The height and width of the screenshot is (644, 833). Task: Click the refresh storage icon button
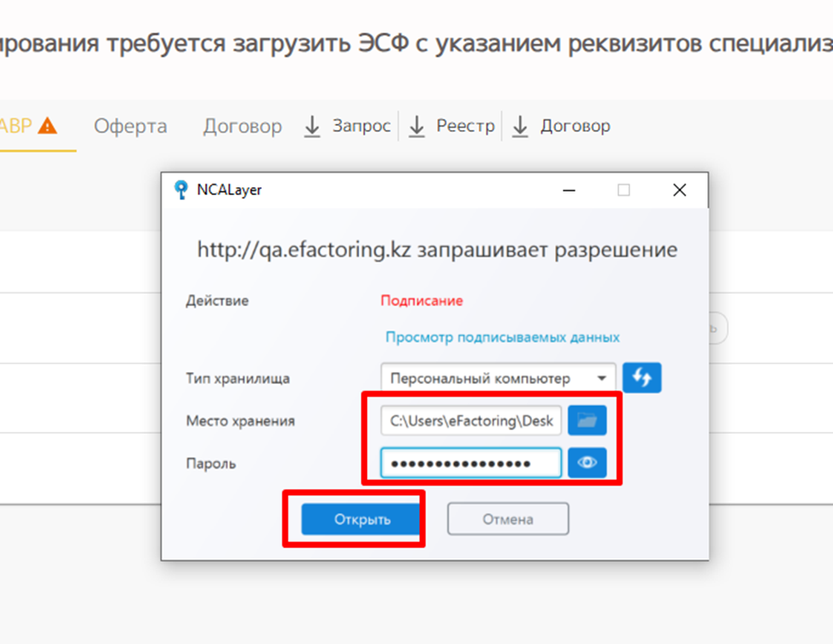pyautogui.click(x=641, y=378)
